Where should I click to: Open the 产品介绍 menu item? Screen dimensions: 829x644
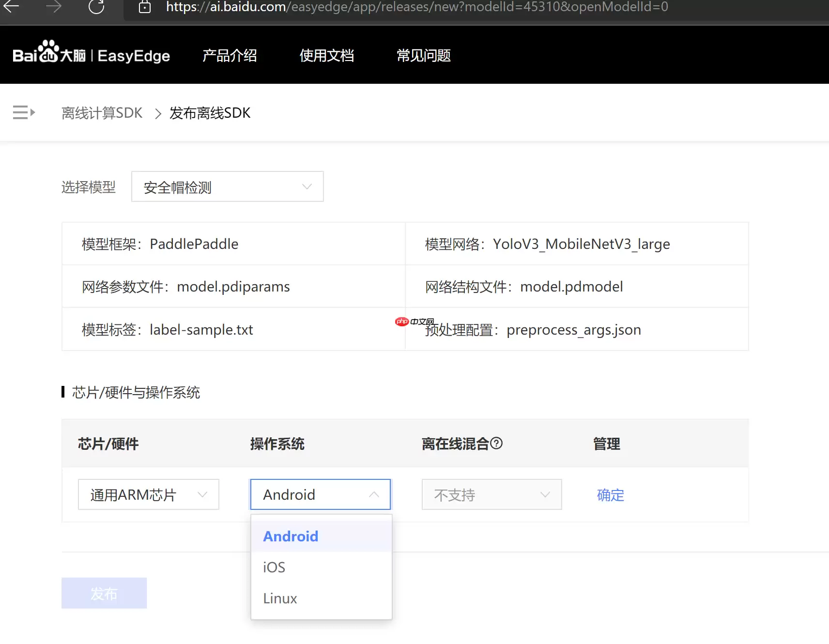point(230,55)
